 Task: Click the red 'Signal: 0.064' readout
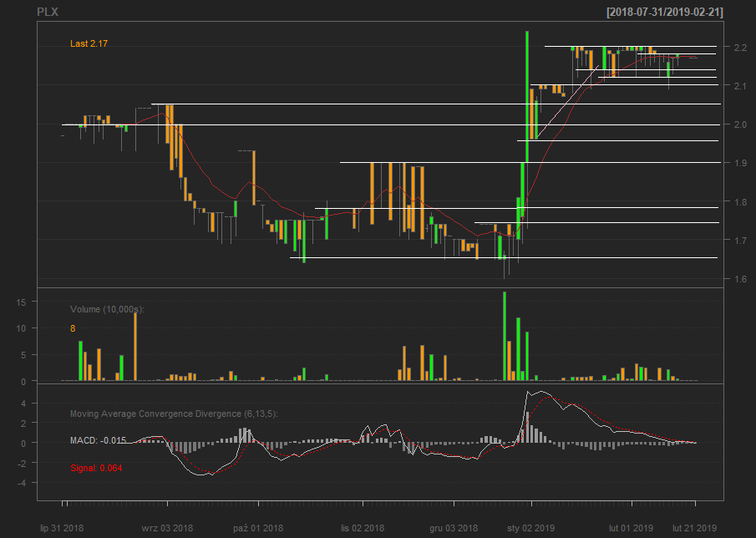[96, 468]
